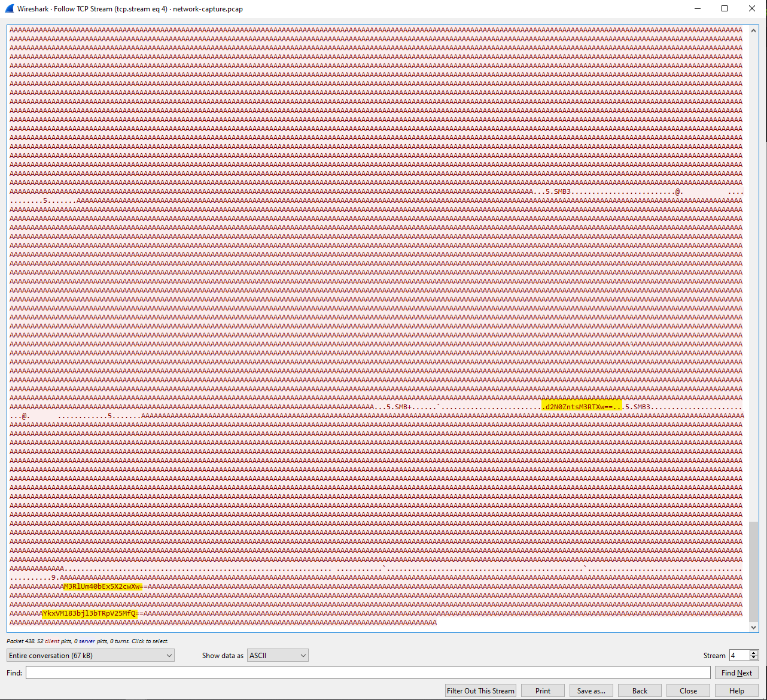Viewport: 767px width, 700px height.
Task: Click the Find Next button
Action: [736, 672]
